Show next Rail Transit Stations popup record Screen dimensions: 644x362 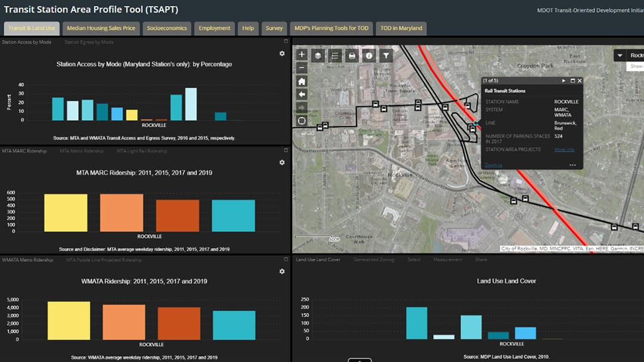[x=563, y=80]
